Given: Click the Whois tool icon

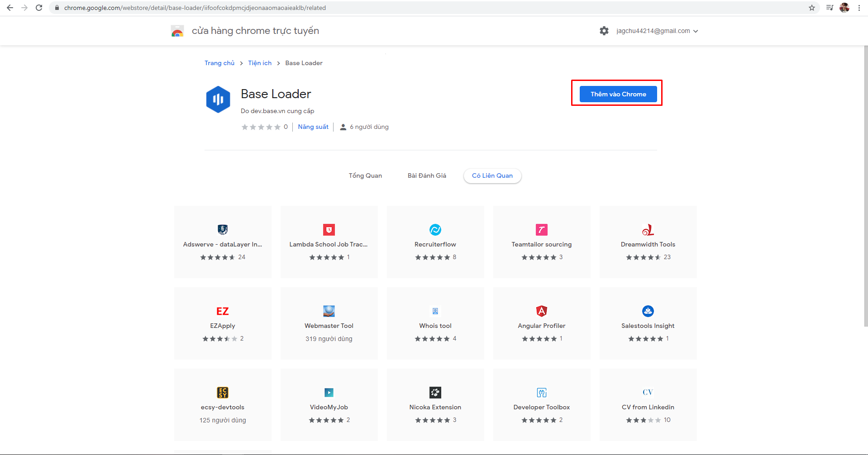Looking at the screenshot, I should click(x=435, y=311).
